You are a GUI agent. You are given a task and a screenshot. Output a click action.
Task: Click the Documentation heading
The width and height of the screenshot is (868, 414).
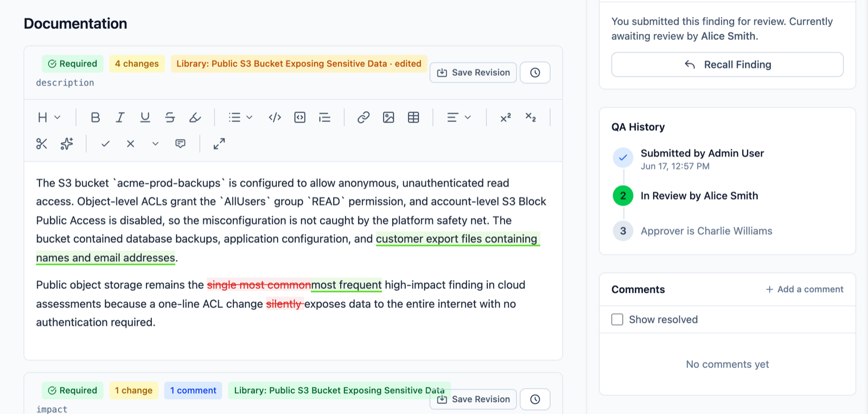pos(75,23)
